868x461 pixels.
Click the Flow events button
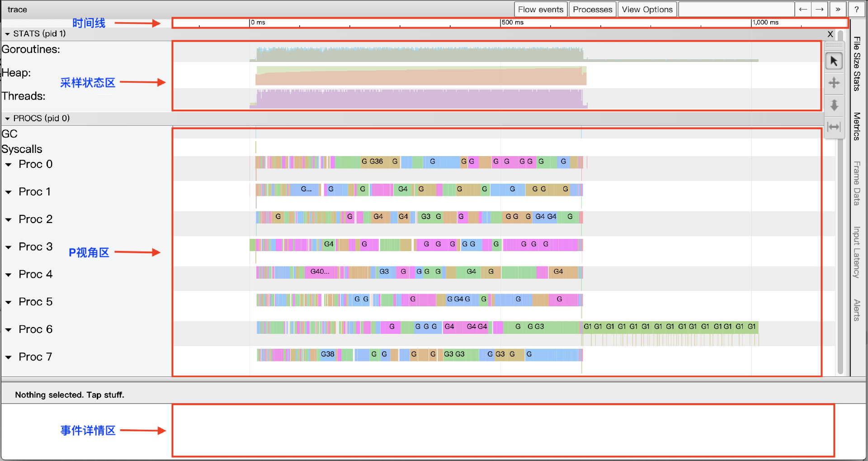(541, 10)
